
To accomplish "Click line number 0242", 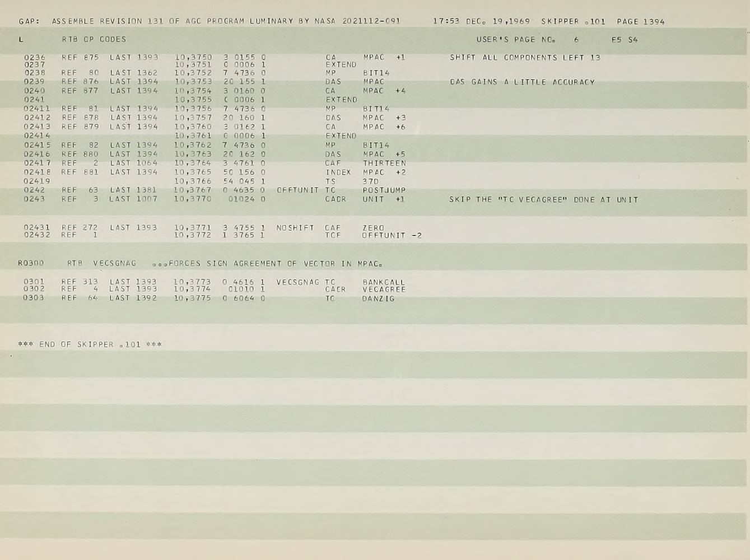I will [35, 190].
